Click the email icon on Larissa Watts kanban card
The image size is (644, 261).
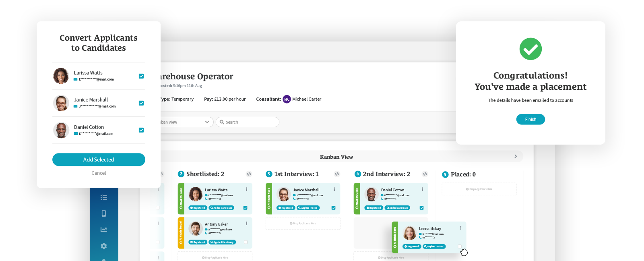[206, 195]
